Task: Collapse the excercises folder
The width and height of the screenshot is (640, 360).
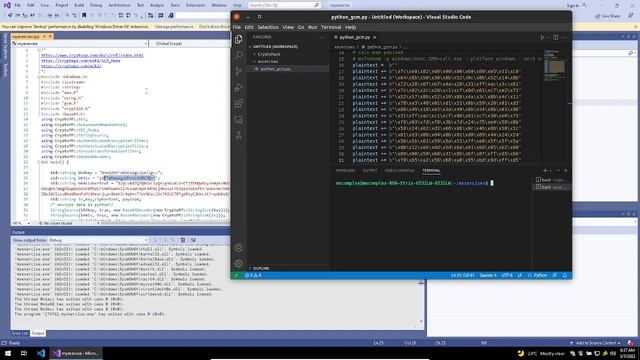Action: pos(268,61)
